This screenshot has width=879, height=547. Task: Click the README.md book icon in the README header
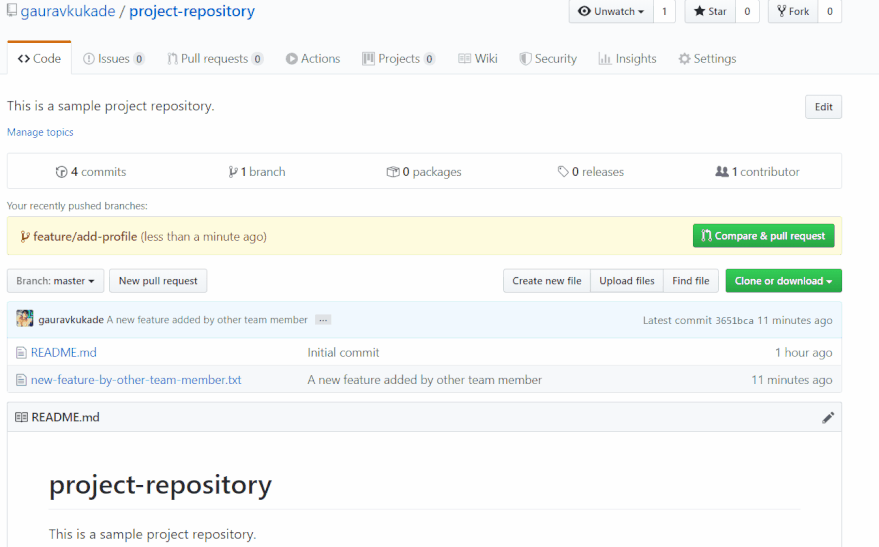[21, 417]
